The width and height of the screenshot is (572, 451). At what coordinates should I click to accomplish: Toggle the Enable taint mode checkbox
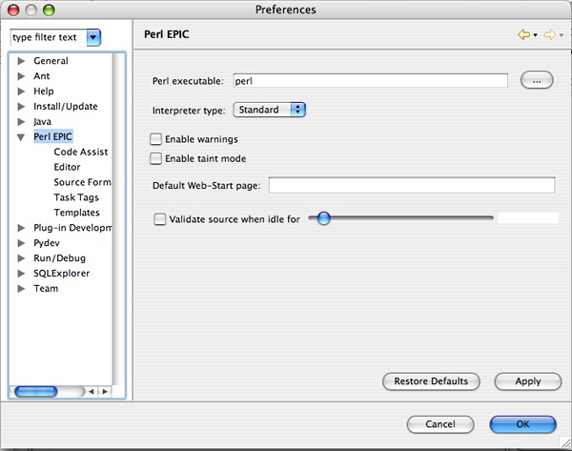click(x=156, y=158)
